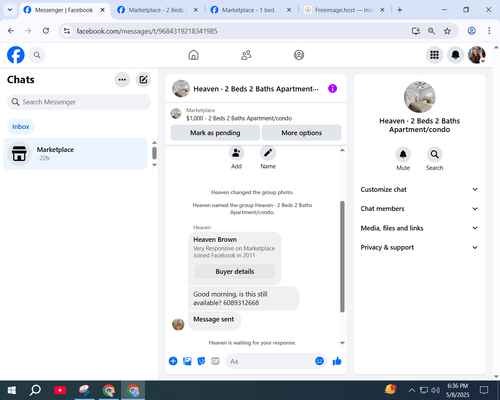Switch to Messenger | Facebook tab

point(64,10)
